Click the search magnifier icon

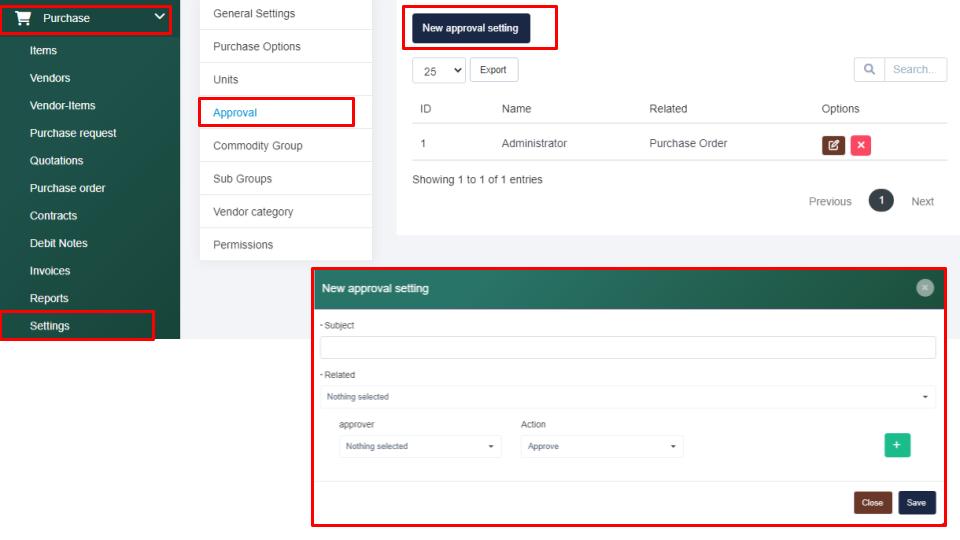(x=869, y=69)
